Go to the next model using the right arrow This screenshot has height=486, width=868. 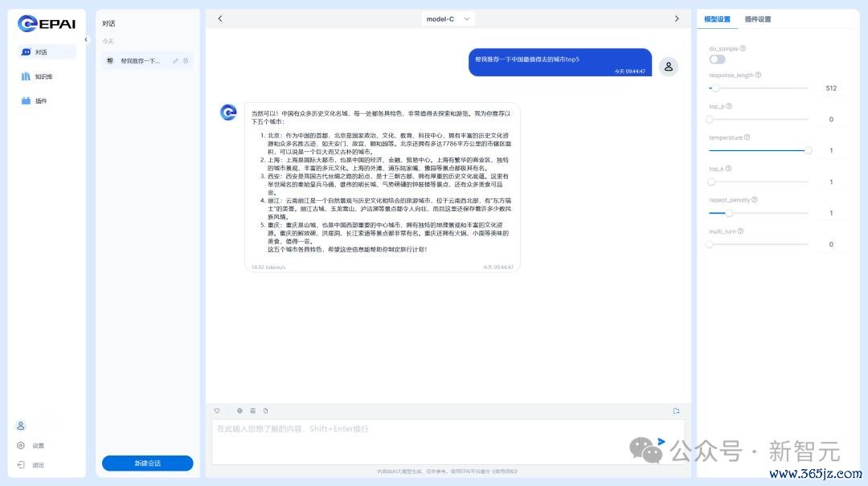pyautogui.click(x=677, y=18)
